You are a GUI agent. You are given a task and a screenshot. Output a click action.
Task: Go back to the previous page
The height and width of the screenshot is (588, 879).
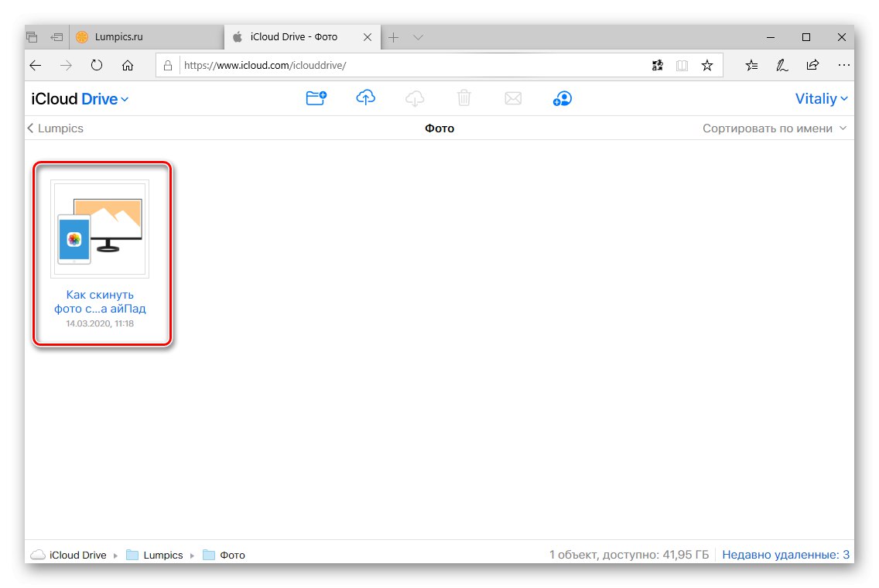(x=36, y=66)
